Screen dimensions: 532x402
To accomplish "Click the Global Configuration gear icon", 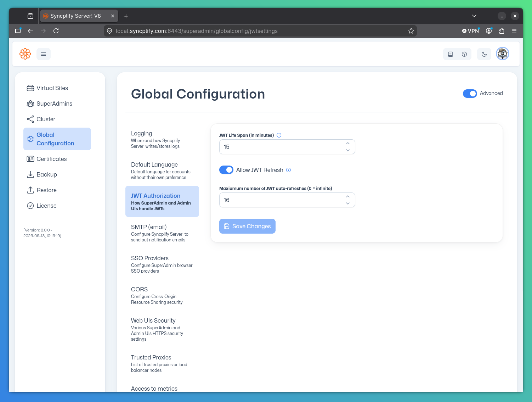I will tap(30, 139).
